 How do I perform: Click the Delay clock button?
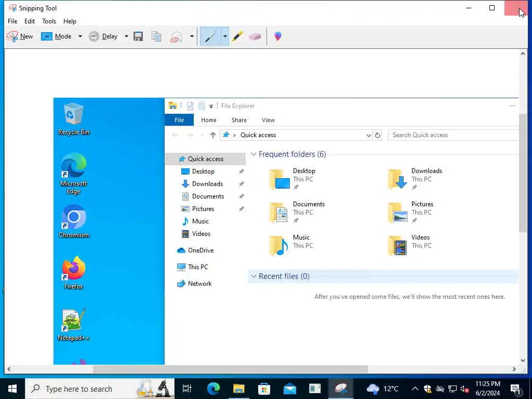point(103,36)
